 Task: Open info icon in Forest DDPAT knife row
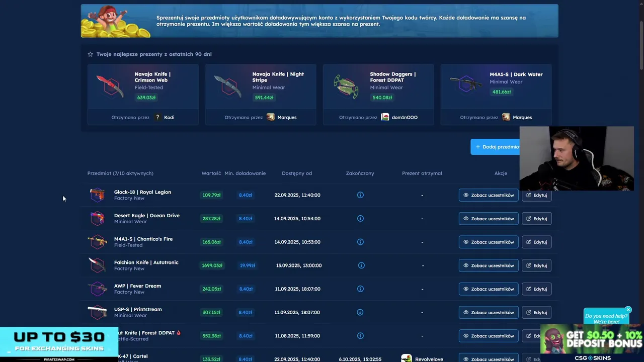click(360, 336)
